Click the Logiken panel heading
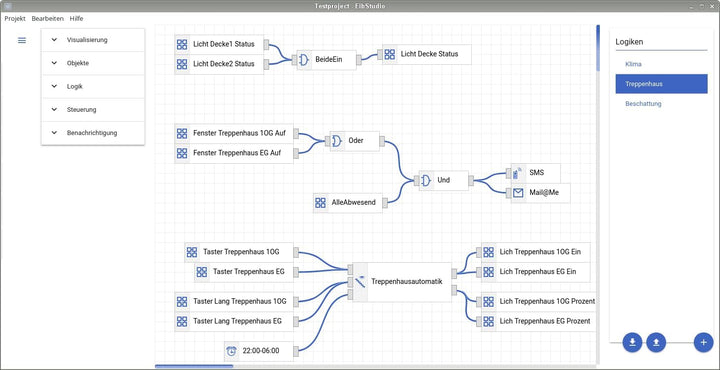 coord(629,42)
